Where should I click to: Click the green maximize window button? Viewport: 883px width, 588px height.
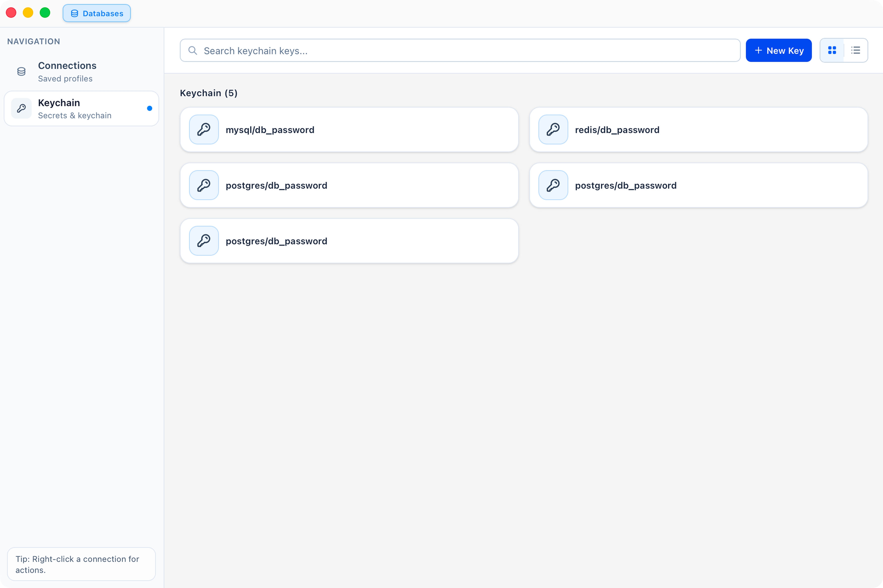(x=45, y=13)
